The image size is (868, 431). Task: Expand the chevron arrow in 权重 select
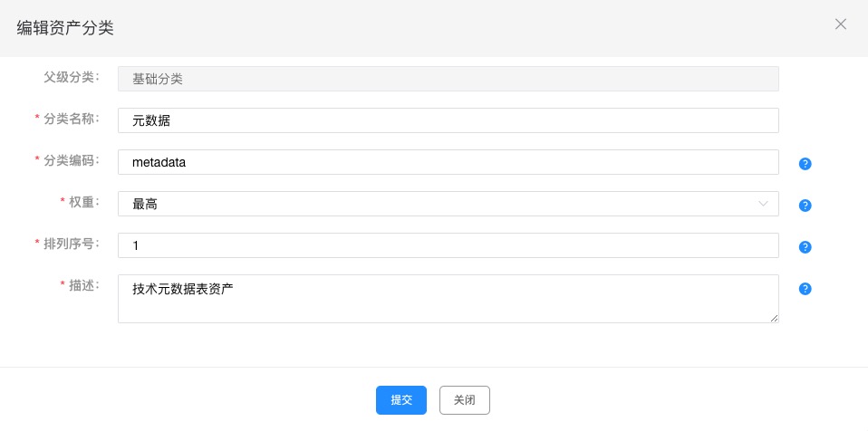[763, 204]
